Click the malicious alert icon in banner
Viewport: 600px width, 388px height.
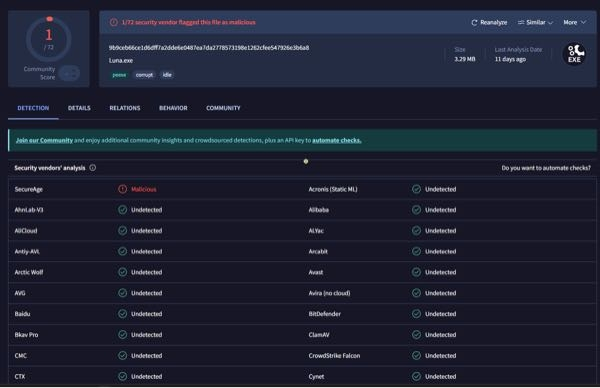click(x=114, y=23)
